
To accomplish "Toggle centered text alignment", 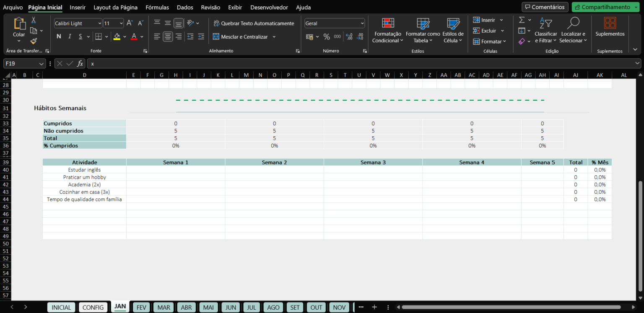I will coord(167,37).
